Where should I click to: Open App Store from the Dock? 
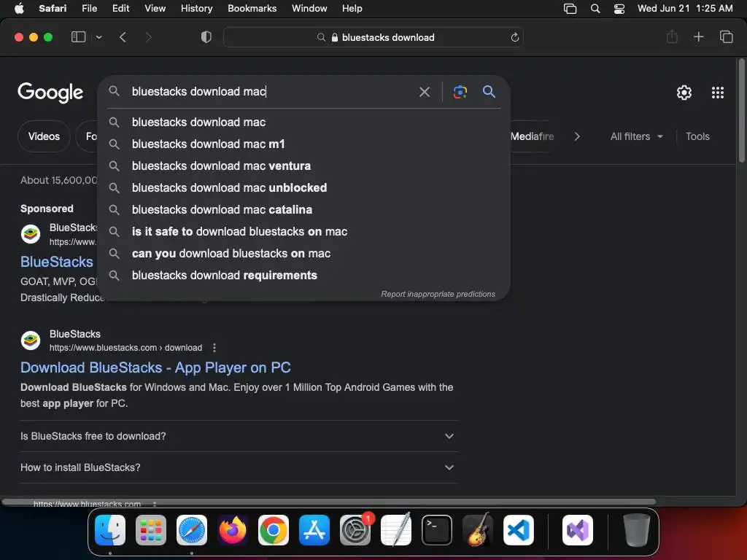pyautogui.click(x=314, y=529)
